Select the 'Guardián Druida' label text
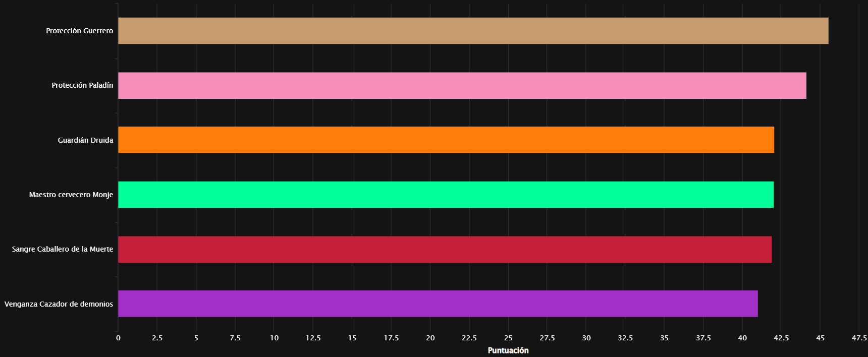 pos(85,140)
